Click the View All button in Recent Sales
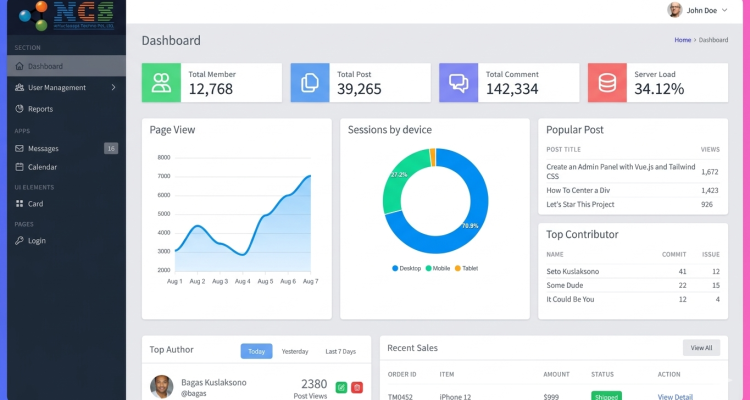This screenshot has width=750, height=400. coord(701,348)
